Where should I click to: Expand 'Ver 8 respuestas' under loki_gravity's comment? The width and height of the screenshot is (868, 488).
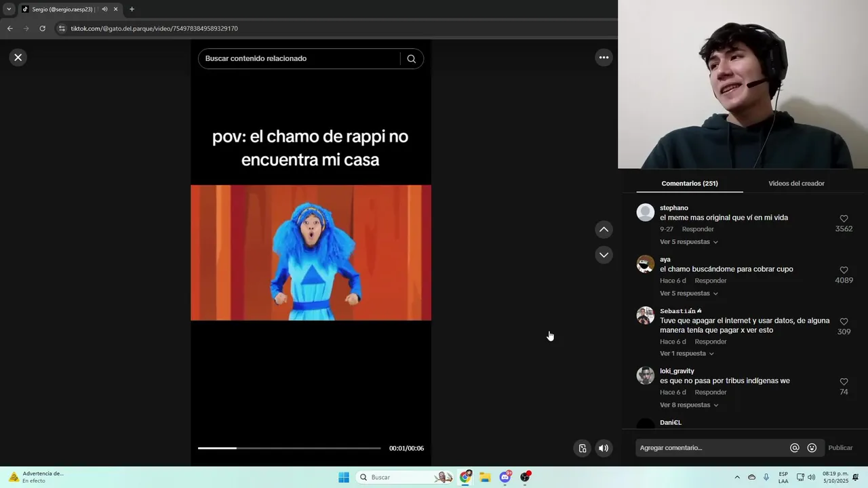point(688,405)
